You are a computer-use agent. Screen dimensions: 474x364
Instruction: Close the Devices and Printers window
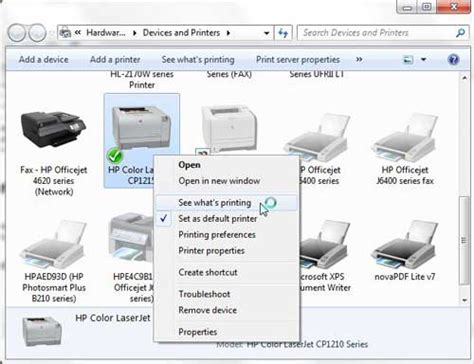tap(454, 6)
